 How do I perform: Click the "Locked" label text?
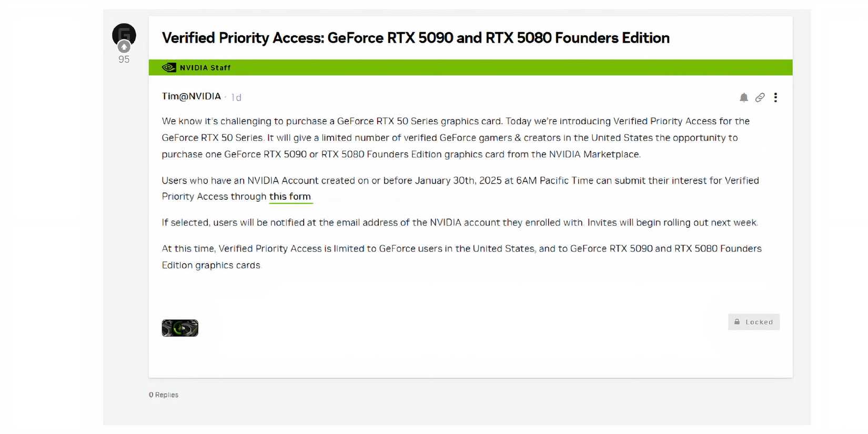coord(759,322)
